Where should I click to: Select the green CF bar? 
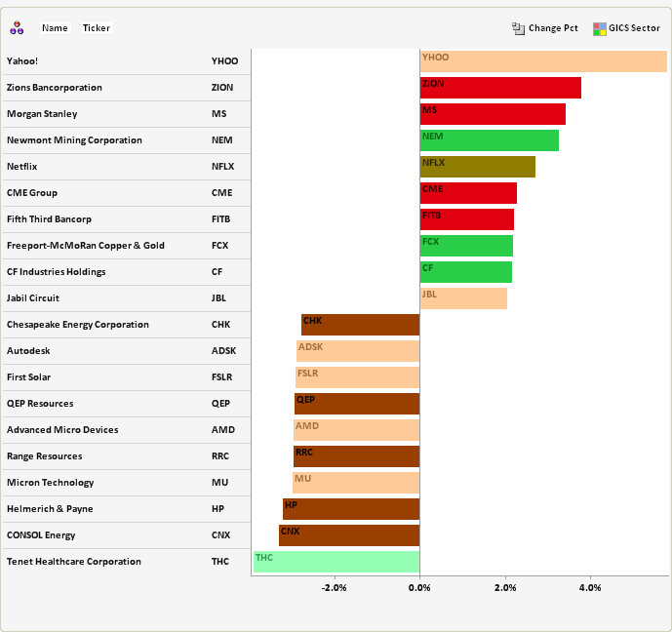pos(466,272)
